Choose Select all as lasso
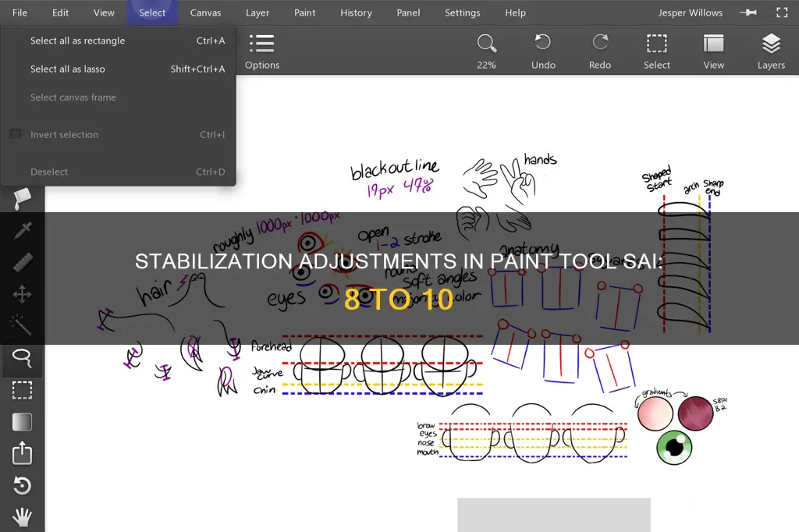 [x=119, y=69]
